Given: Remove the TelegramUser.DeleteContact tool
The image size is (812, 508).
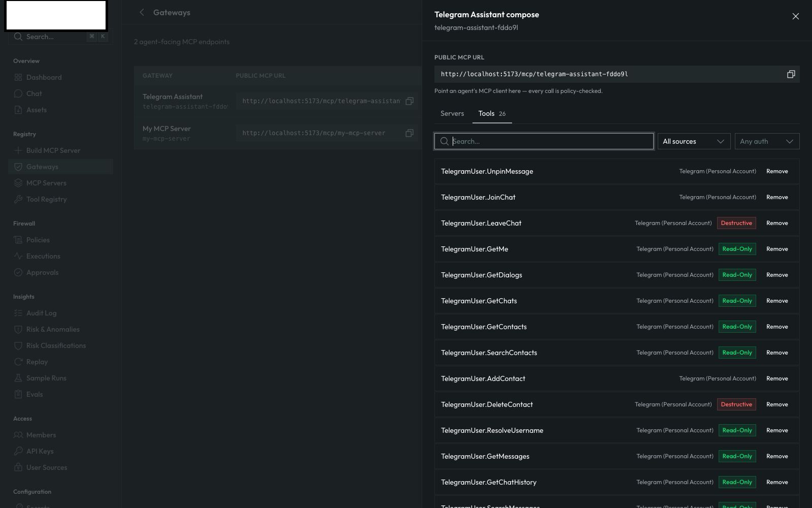Looking at the screenshot, I should pyautogui.click(x=777, y=404).
